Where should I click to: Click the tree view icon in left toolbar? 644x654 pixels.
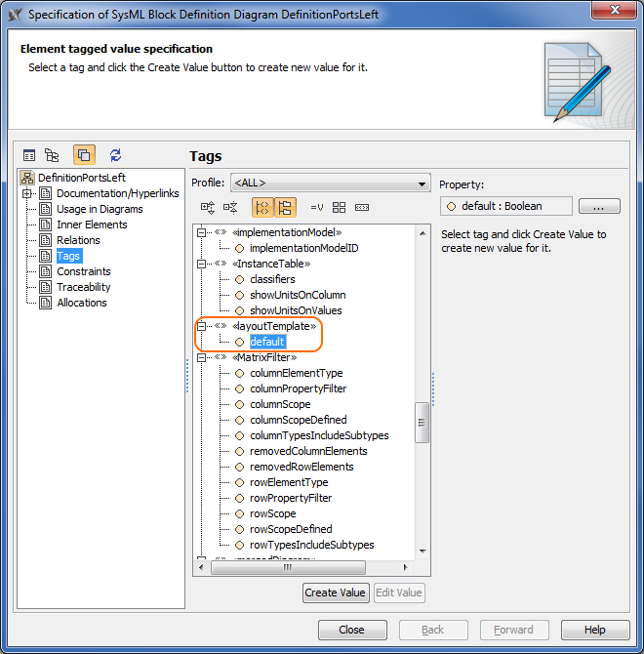point(52,155)
